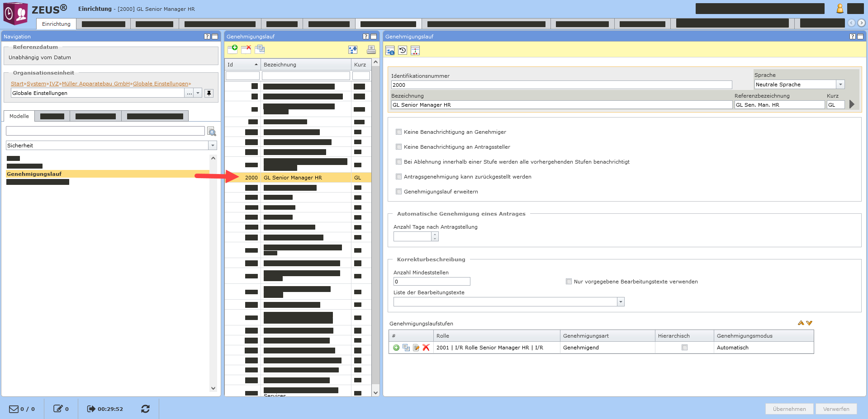
Task: Click the copy record icon in list toolbar
Action: click(x=260, y=49)
